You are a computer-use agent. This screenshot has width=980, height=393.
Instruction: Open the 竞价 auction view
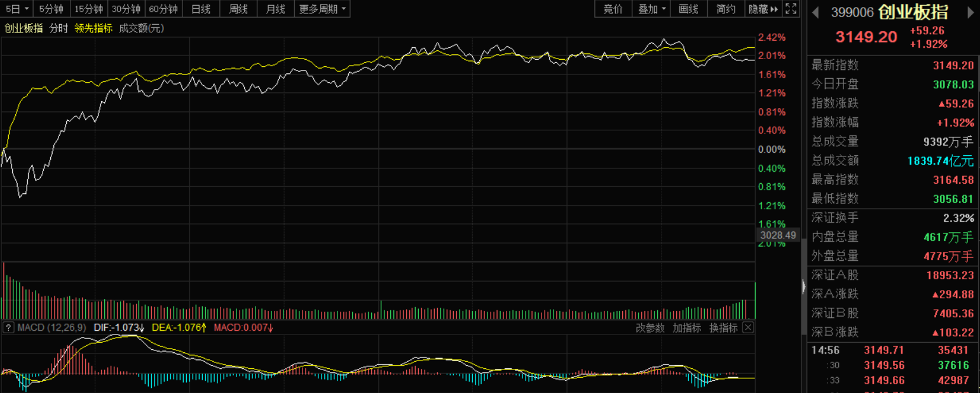click(613, 9)
